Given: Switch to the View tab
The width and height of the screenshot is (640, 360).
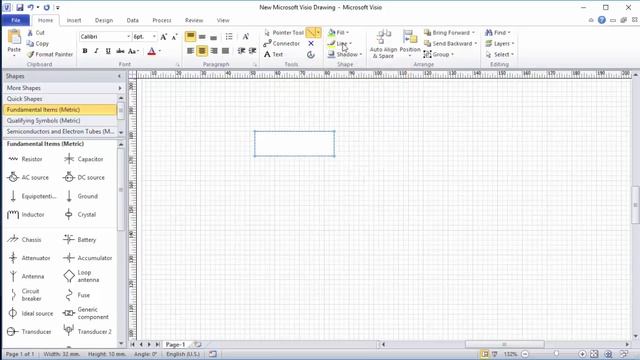Looking at the screenshot, I should 223,20.
